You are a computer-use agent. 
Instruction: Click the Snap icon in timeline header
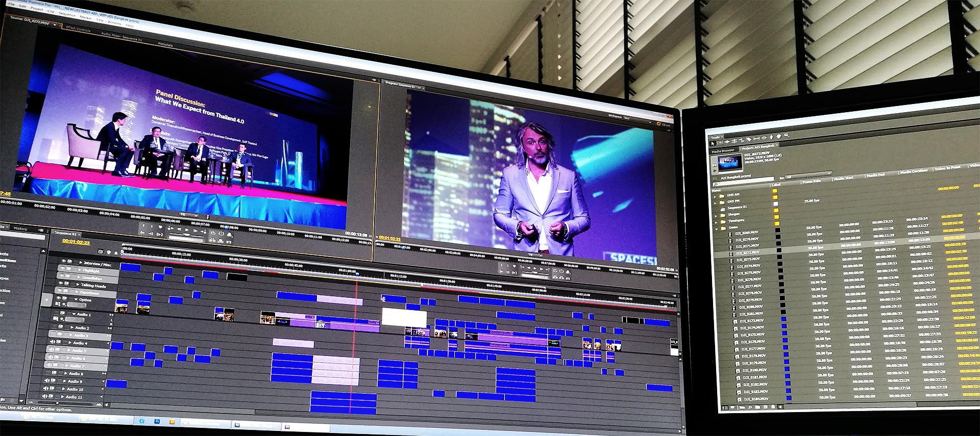[101, 252]
